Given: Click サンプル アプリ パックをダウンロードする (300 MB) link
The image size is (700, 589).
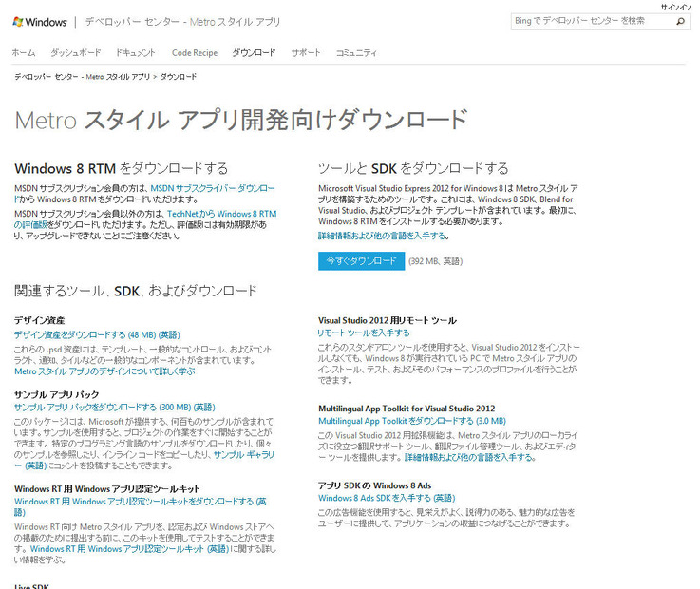Looking at the screenshot, I should [x=114, y=408].
